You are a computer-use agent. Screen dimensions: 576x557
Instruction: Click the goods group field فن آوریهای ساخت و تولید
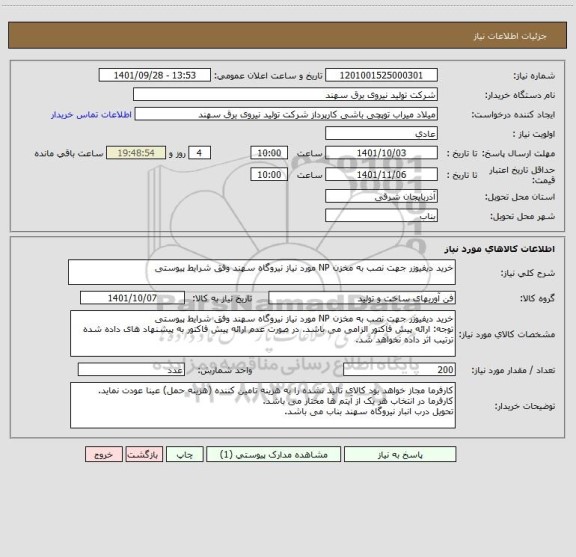pyautogui.click(x=362, y=298)
